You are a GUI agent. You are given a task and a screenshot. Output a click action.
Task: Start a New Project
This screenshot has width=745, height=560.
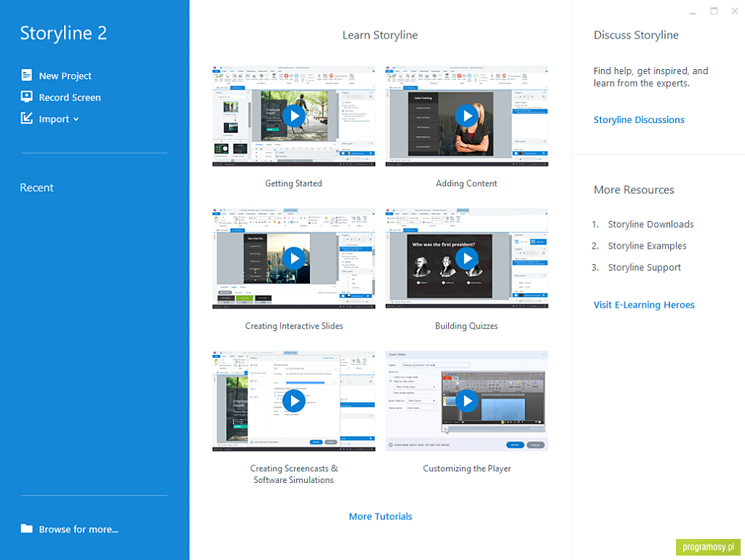coord(65,76)
